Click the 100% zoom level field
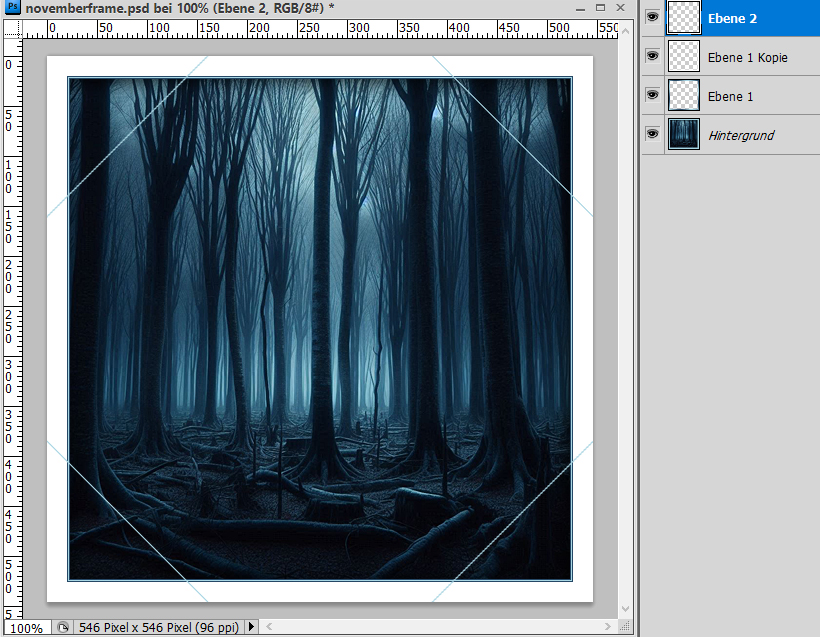This screenshot has height=637, width=820. pyautogui.click(x=25, y=628)
